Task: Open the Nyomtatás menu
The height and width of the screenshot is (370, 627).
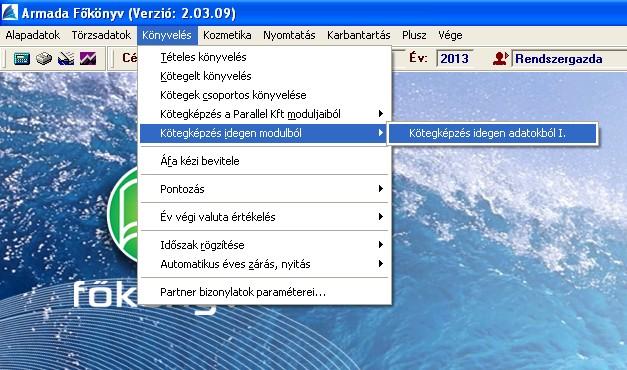Action: 289,35
